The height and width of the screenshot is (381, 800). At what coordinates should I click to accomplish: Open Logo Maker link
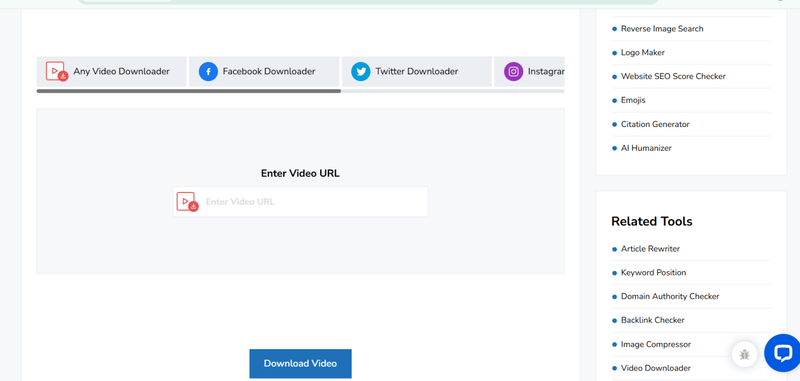[x=642, y=53]
